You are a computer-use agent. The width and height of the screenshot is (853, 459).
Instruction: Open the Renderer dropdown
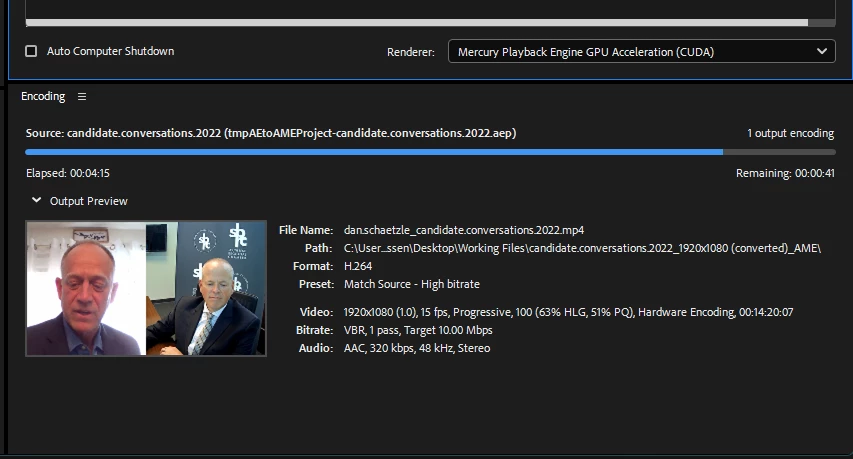tap(641, 52)
